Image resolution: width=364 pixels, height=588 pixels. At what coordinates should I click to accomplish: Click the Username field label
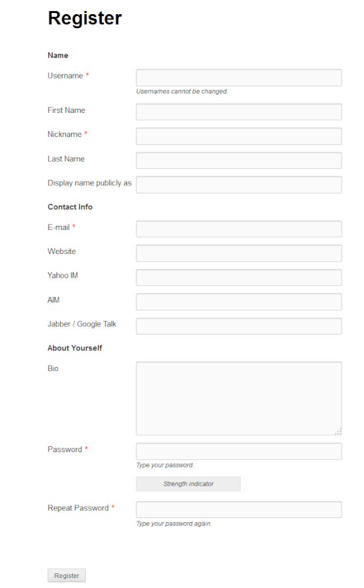coord(65,76)
